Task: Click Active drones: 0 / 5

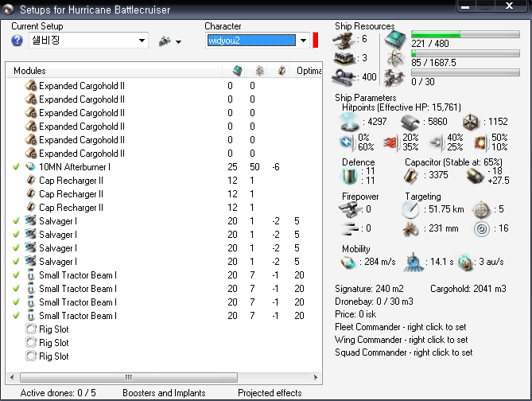Action: click(x=58, y=393)
